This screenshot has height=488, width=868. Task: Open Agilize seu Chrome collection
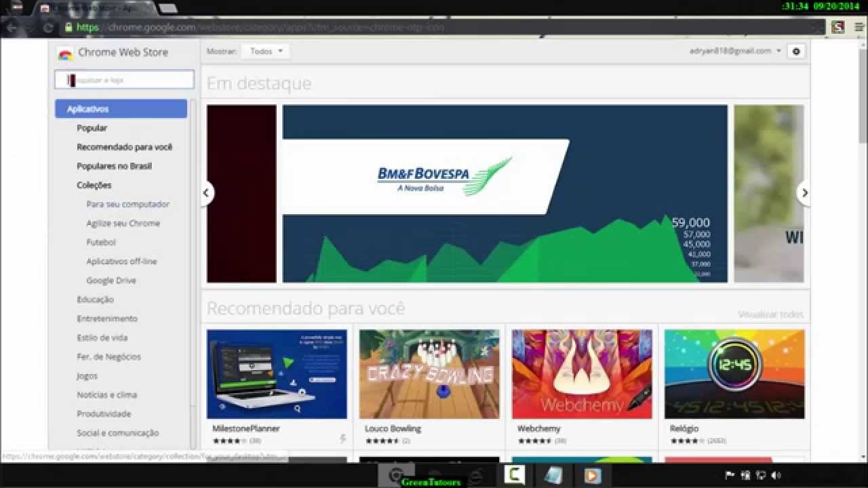coord(123,223)
